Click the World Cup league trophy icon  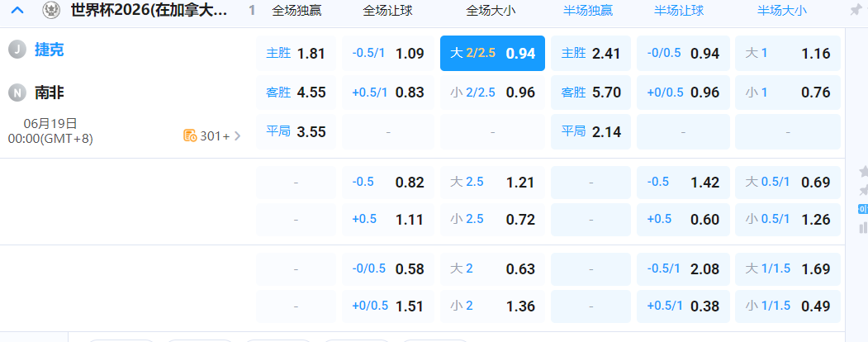[x=51, y=10]
